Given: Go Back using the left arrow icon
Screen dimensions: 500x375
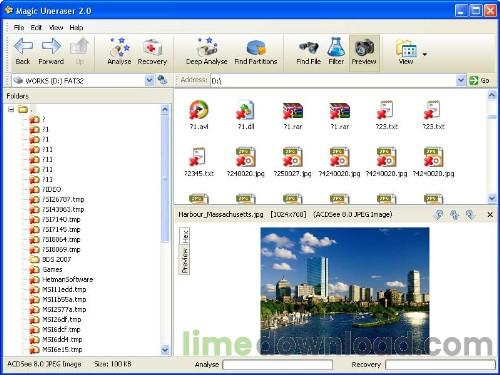Looking at the screenshot, I should point(23,51).
